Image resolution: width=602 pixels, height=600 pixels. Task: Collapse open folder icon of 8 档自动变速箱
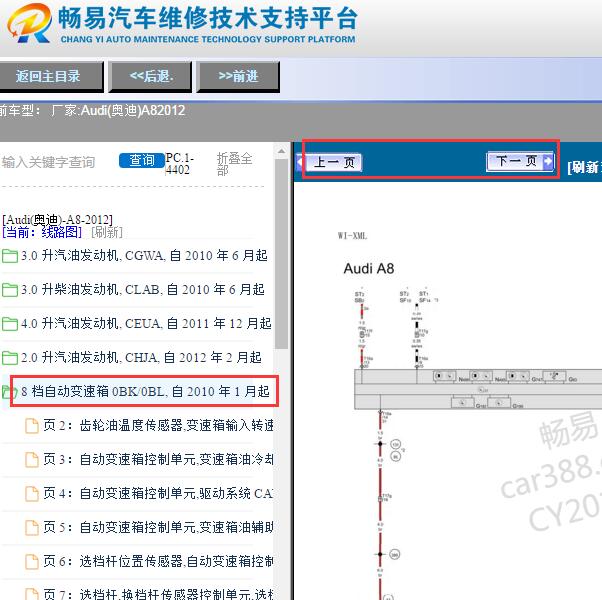click(x=10, y=392)
